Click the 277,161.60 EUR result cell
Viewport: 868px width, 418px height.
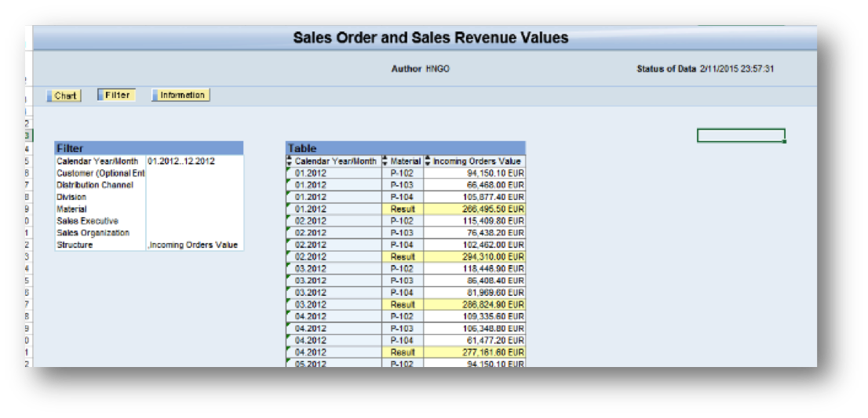(x=475, y=352)
